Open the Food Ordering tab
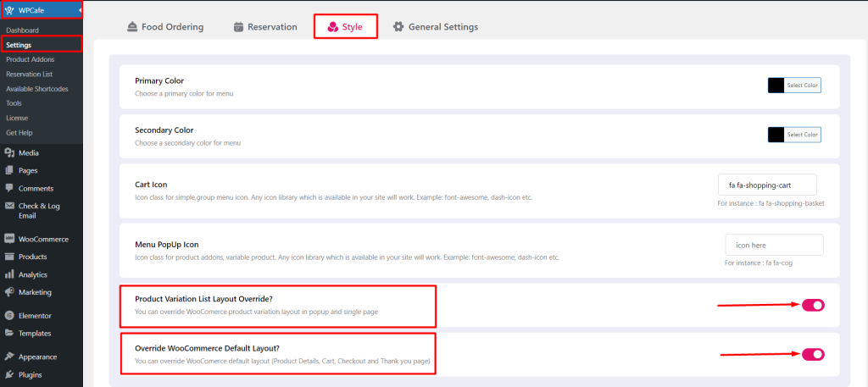This screenshot has height=387, width=868. pos(165,27)
